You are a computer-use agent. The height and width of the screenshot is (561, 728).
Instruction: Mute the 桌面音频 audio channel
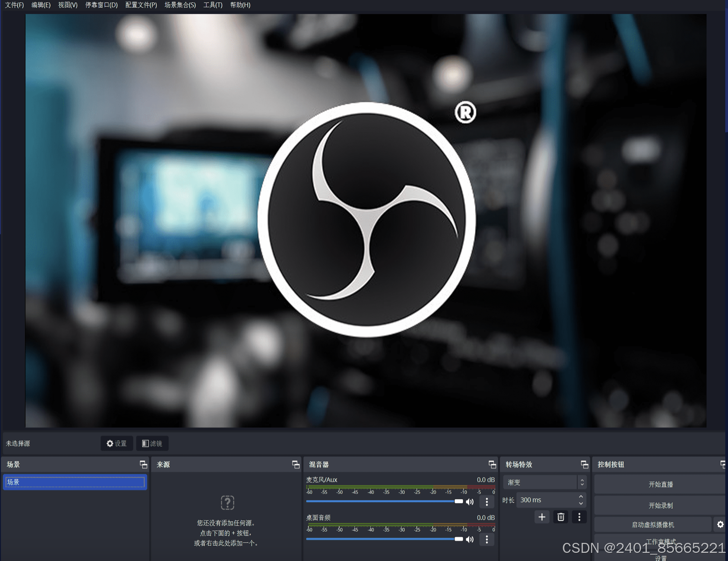(470, 539)
